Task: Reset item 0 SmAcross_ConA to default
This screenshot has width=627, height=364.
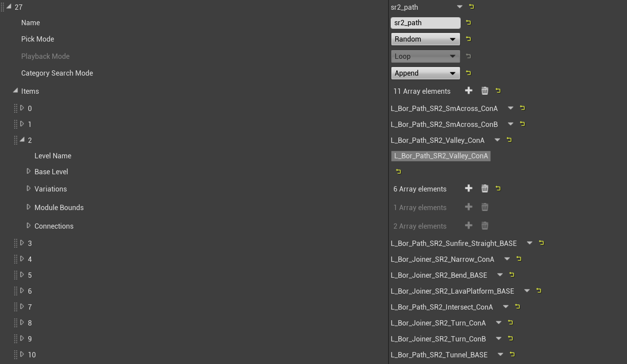Action: 523,108
